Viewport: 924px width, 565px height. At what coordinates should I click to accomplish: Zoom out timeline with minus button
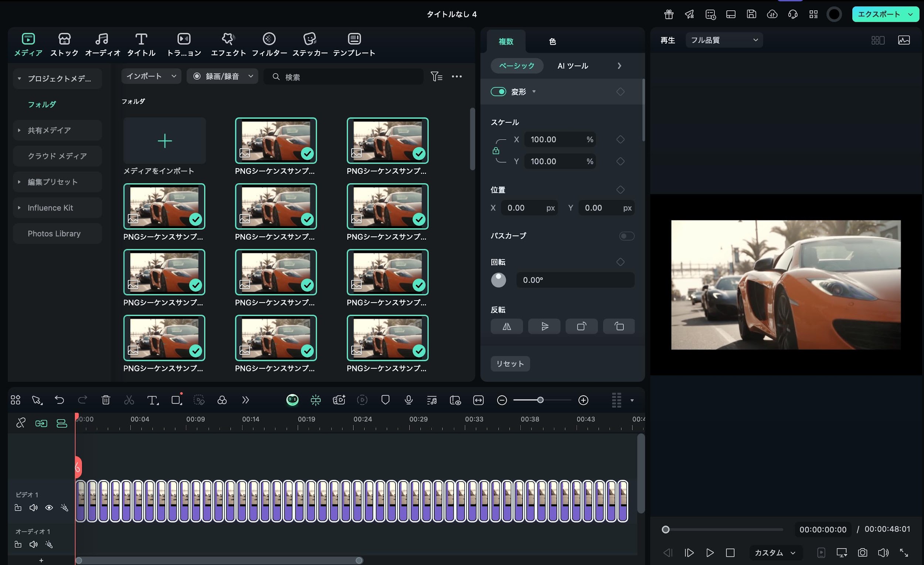pyautogui.click(x=502, y=400)
